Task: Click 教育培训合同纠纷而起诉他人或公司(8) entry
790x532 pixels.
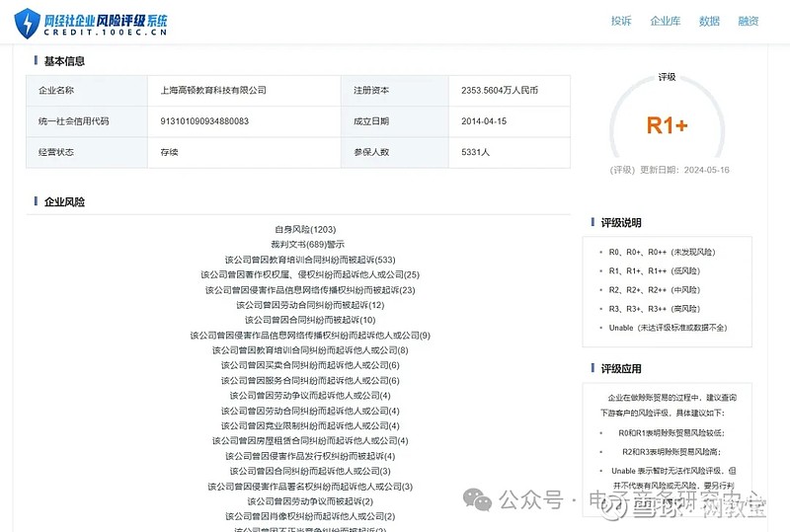Action: [x=310, y=350]
